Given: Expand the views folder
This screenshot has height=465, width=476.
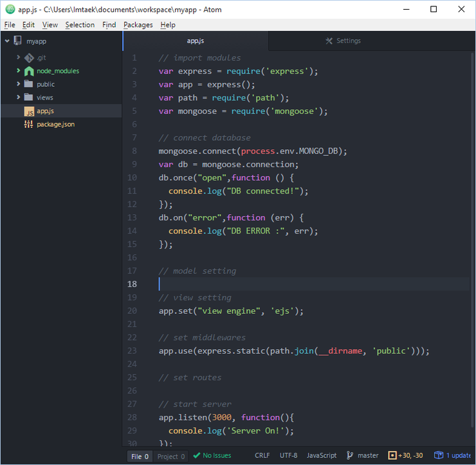Looking at the screenshot, I should coord(18,97).
